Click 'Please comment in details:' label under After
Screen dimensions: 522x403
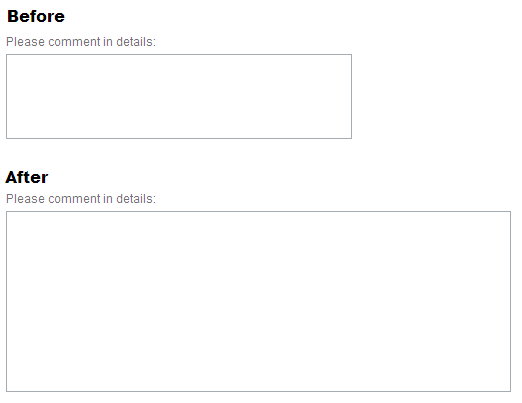[x=81, y=199]
